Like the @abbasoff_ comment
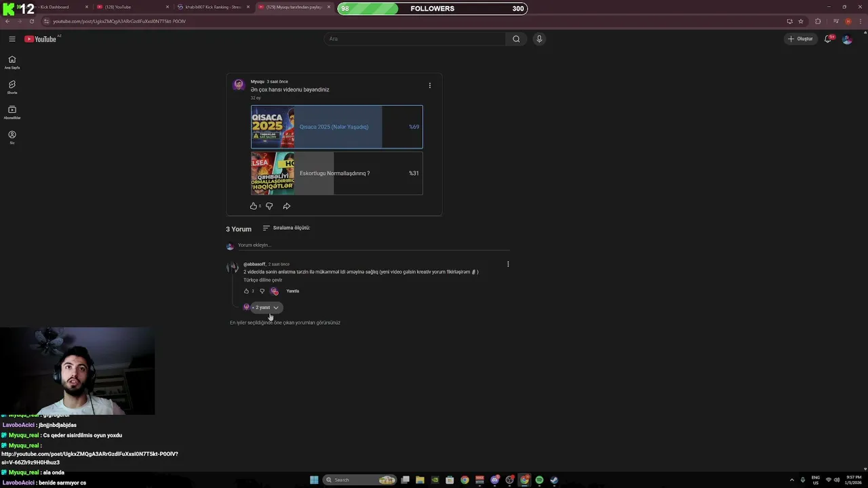This screenshot has height=488, width=868. (247, 291)
